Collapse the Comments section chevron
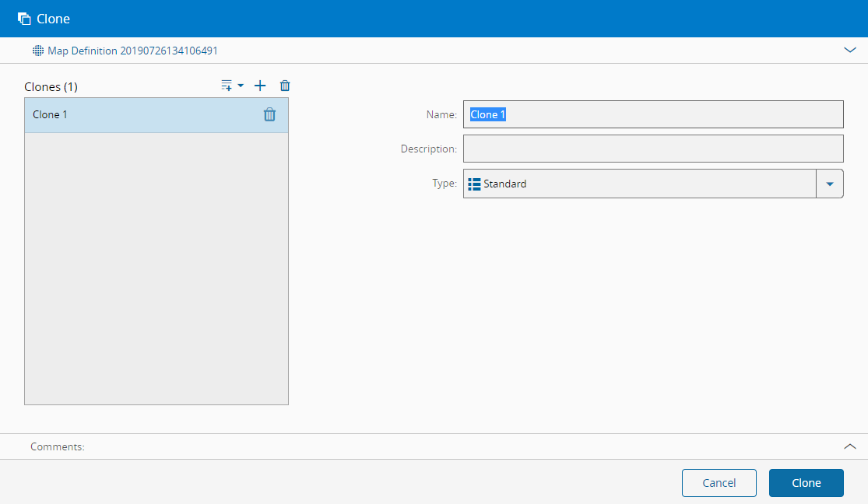The image size is (868, 504). click(849, 446)
